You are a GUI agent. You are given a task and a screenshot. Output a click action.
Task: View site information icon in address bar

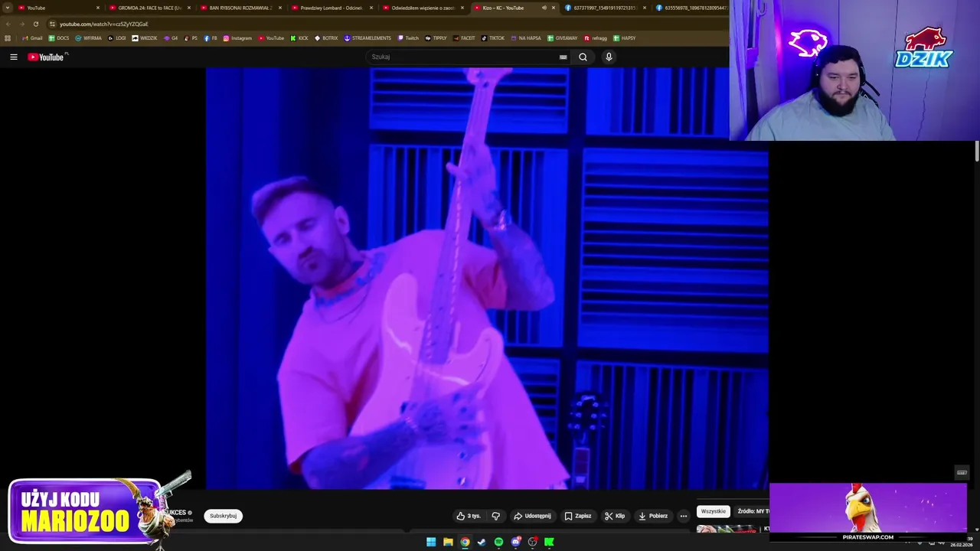52,24
